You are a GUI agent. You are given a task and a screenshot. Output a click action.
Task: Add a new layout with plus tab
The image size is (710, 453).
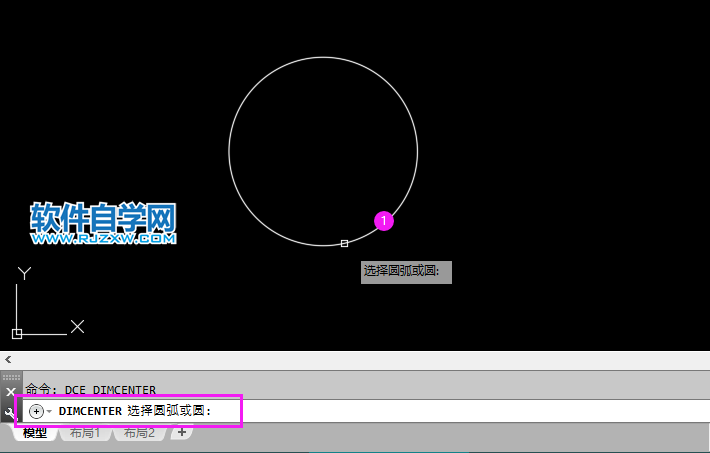coord(182,432)
